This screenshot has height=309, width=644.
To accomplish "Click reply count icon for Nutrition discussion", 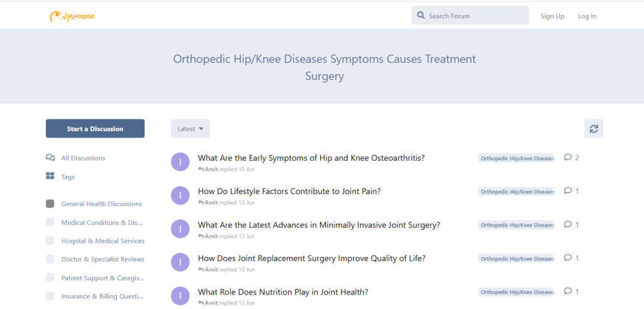I will 568,291.
